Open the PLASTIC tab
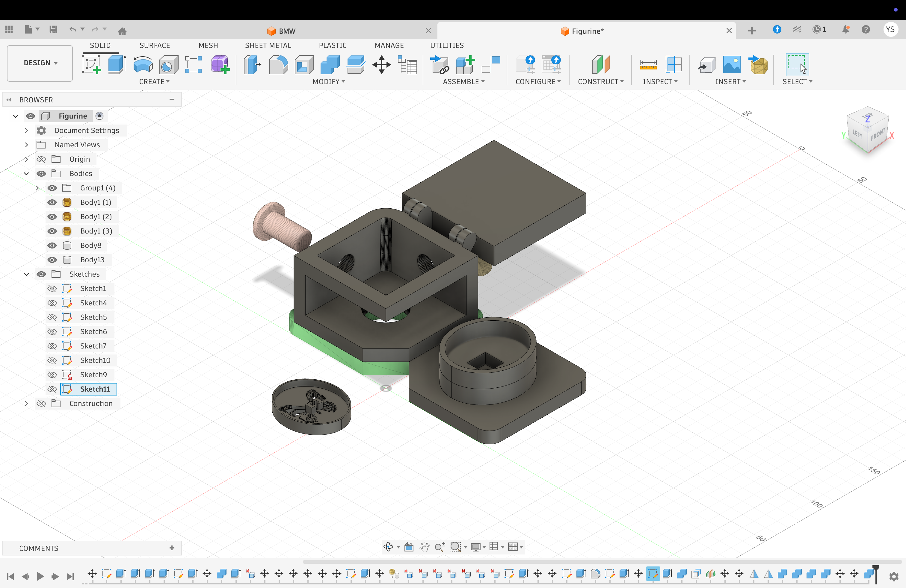 coord(333,45)
